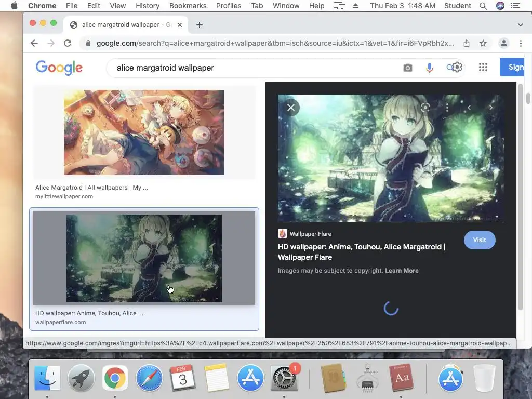Screen dimensions: 532x399
Task: Click the screen mirroring menu bar icon
Action: [339, 6]
